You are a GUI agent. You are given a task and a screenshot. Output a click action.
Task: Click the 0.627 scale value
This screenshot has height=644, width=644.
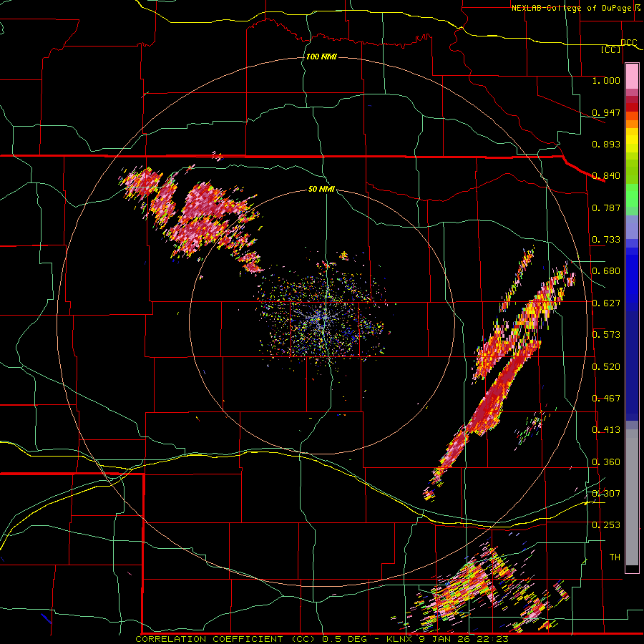click(x=606, y=303)
